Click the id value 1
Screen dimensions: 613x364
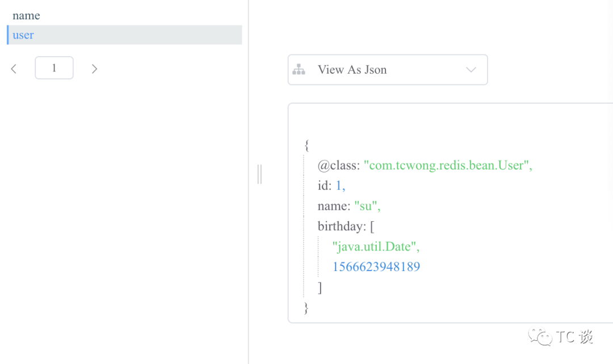(340, 186)
